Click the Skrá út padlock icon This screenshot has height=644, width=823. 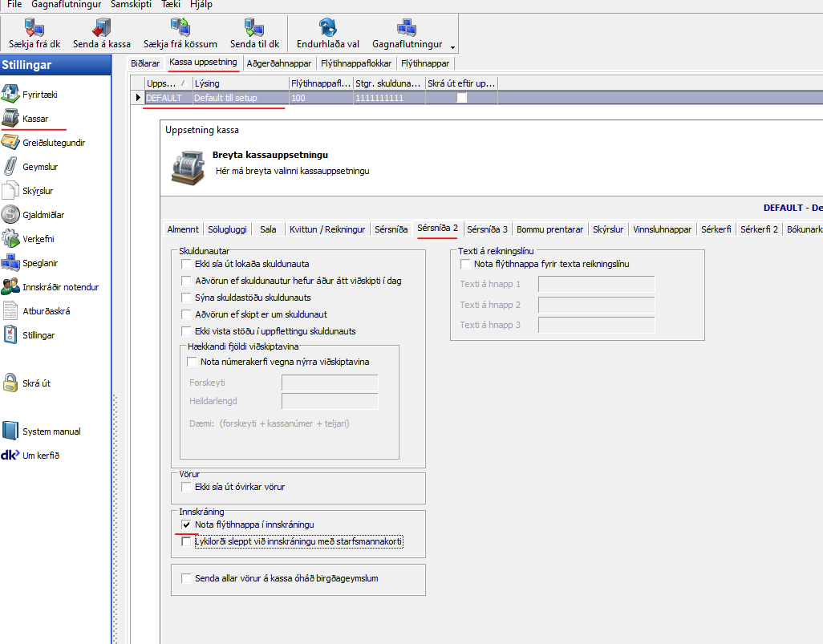tap(10, 383)
